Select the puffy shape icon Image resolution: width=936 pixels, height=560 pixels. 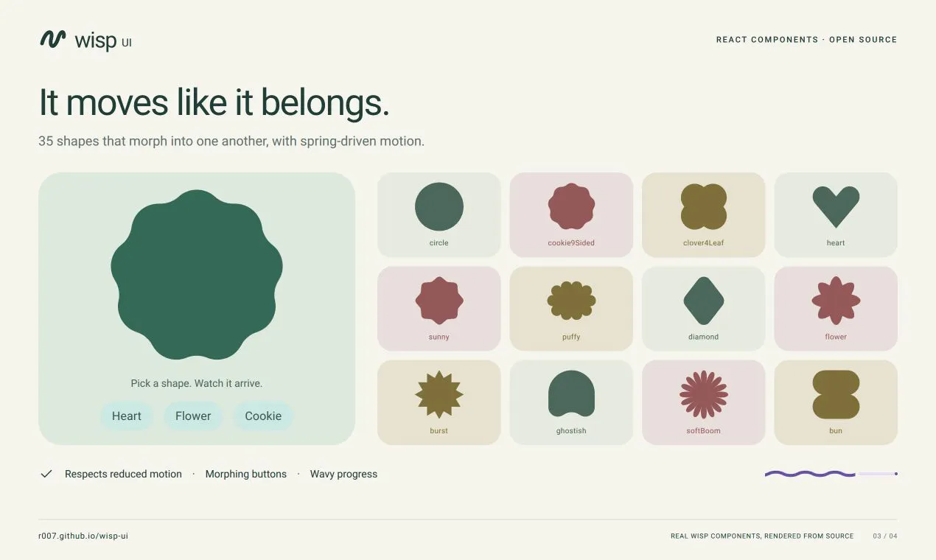(x=571, y=301)
